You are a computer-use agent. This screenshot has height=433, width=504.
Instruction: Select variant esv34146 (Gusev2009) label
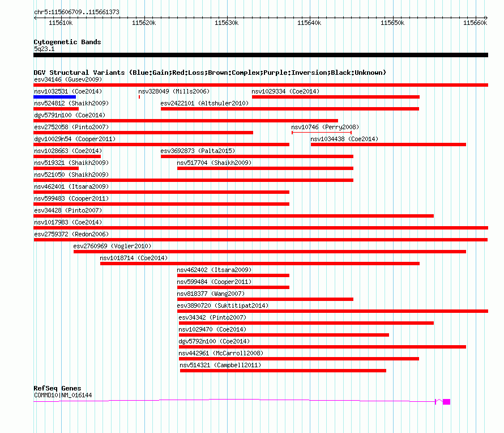click(68, 79)
